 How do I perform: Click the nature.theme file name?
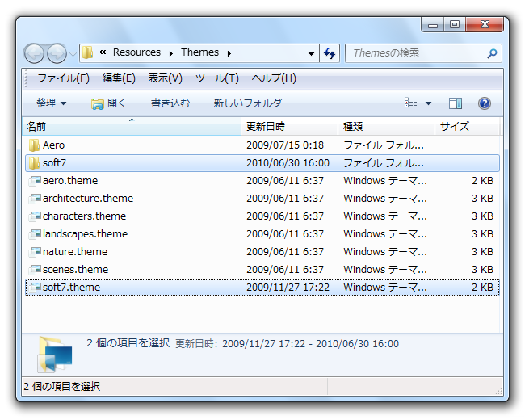[75, 252]
